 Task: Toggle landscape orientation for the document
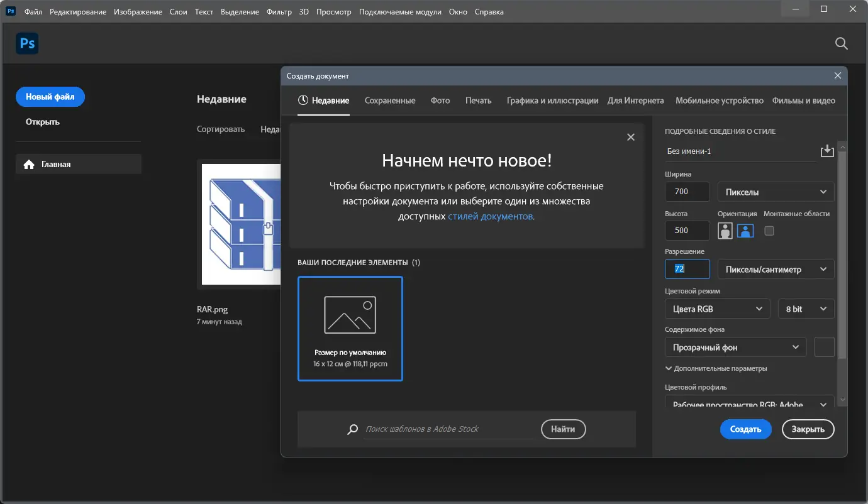coord(745,231)
